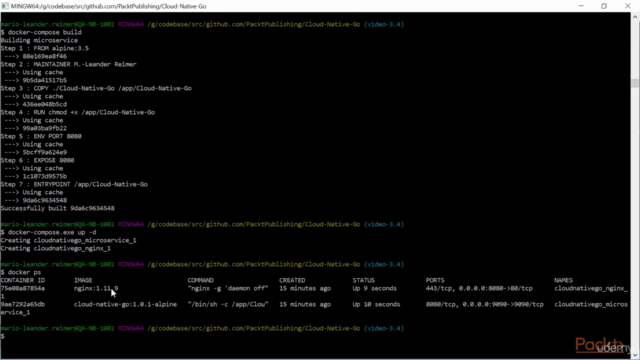Click container ID 75e08a87854a

tap(22, 288)
